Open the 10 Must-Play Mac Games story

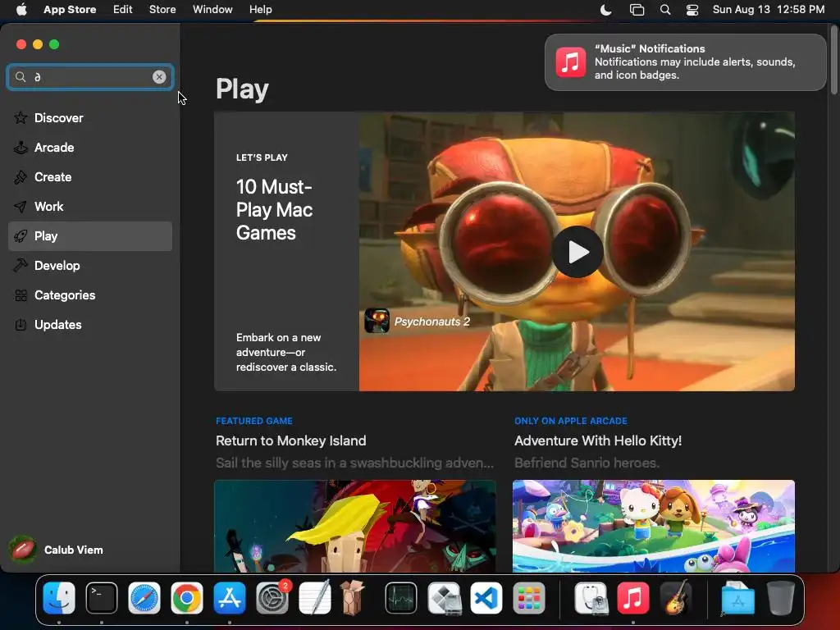pos(274,210)
